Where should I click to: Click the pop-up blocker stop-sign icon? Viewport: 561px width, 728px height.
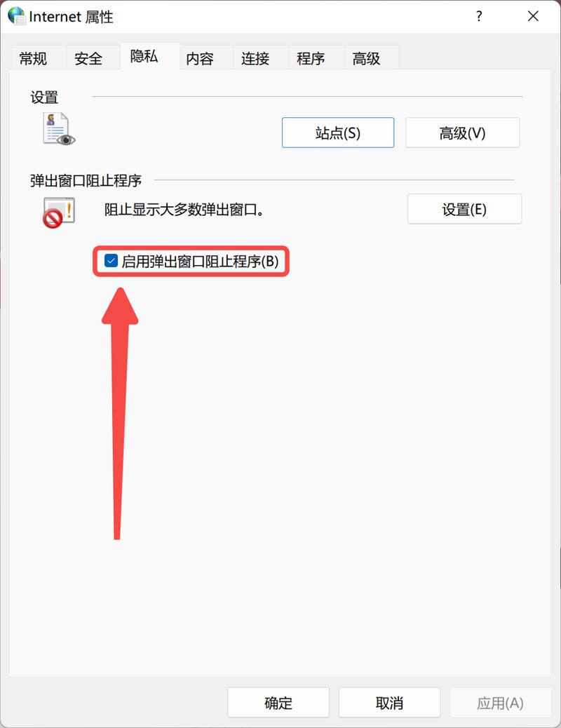click(59, 213)
